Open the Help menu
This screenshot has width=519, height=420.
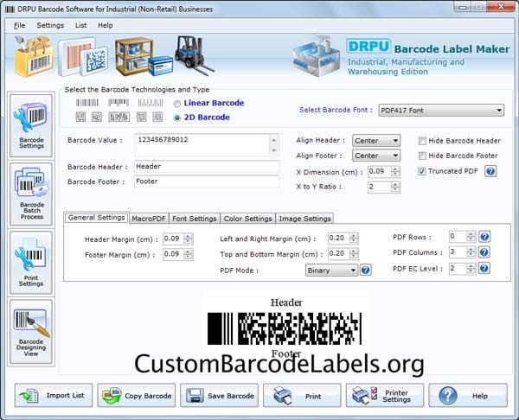point(106,25)
